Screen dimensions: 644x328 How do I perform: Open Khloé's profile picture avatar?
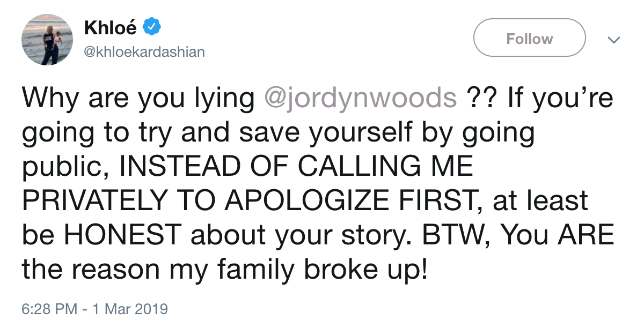47,40
